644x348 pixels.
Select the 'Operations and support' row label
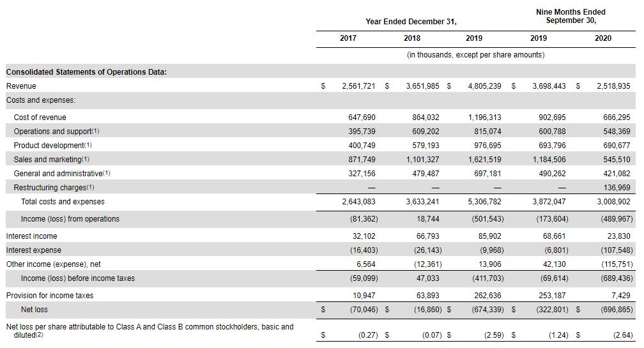[x=56, y=132]
